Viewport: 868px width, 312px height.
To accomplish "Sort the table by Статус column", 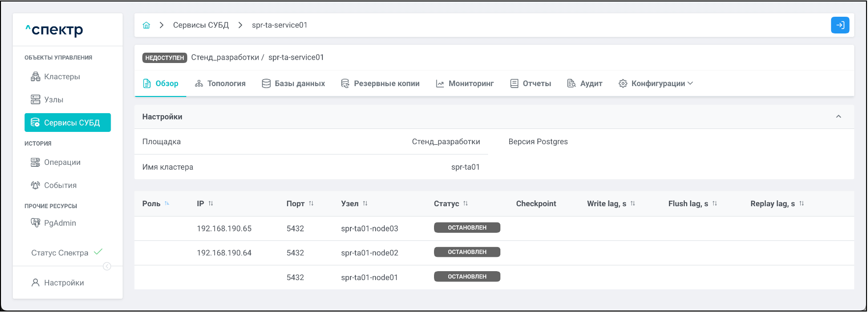I will pos(465,204).
